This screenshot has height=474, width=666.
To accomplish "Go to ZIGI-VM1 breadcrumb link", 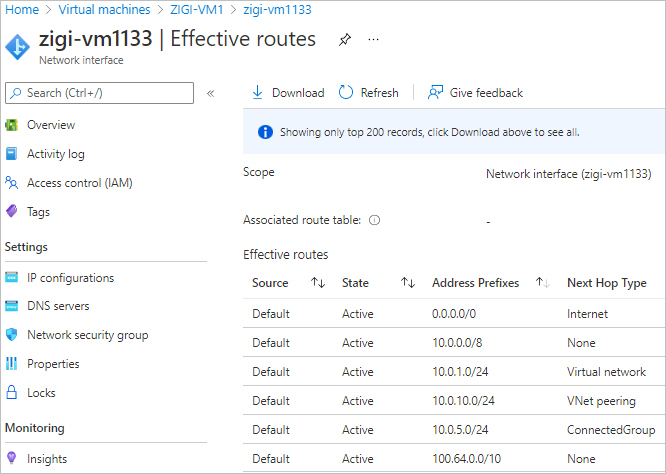I will (x=197, y=10).
